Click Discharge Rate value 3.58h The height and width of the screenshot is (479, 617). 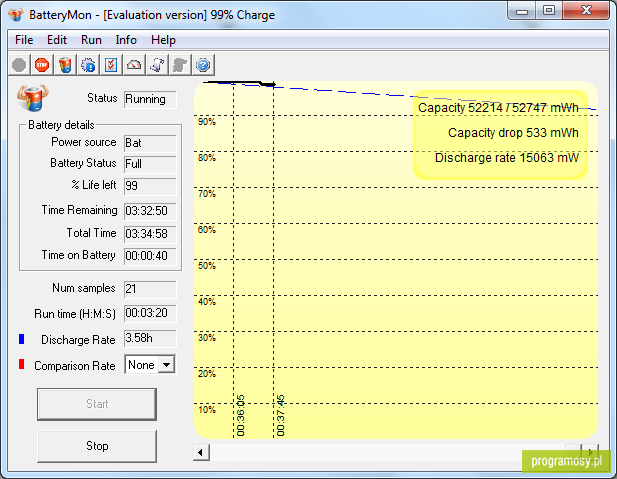[x=150, y=338]
